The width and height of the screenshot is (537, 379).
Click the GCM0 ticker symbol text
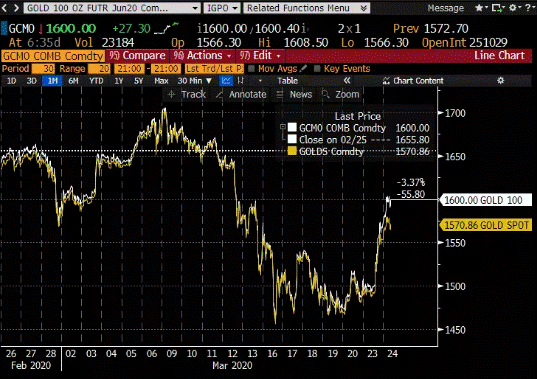22,29
